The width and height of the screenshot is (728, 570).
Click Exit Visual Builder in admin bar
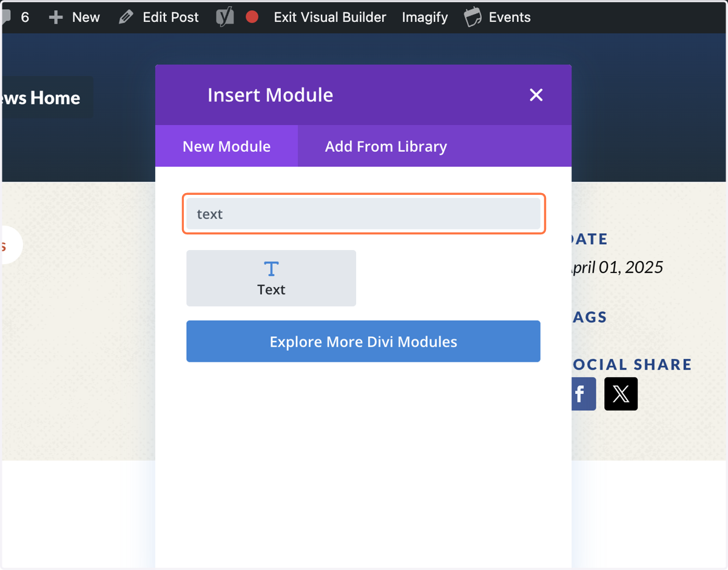coord(330,18)
